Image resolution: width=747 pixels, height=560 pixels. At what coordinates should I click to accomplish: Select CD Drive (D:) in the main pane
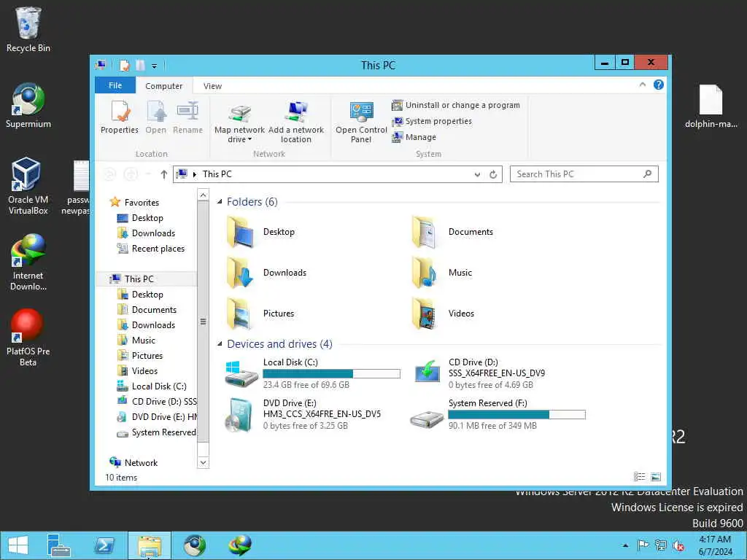[x=479, y=373]
